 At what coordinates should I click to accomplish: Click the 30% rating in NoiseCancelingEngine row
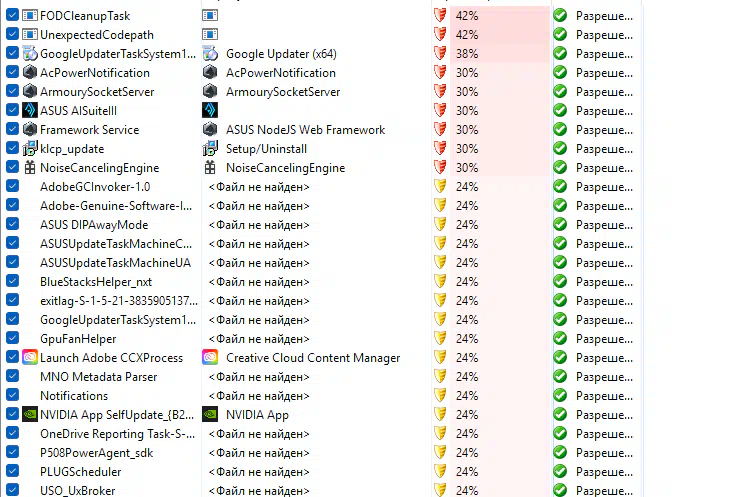click(467, 168)
